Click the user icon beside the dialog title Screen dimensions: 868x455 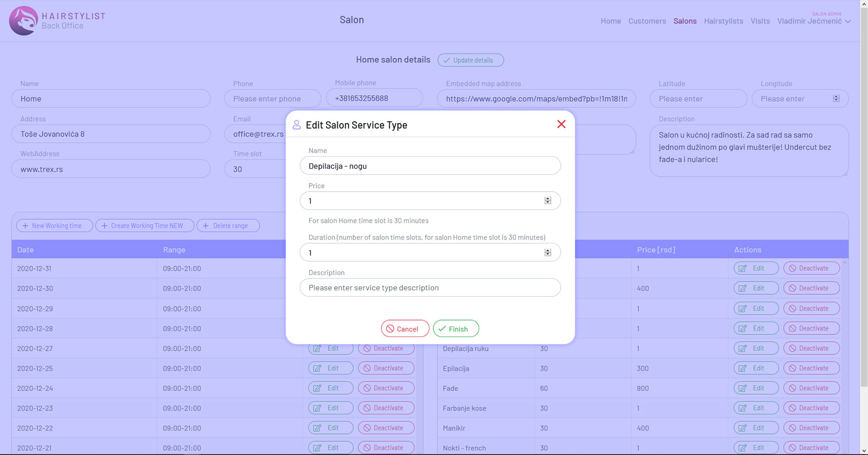(x=297, y=125)
